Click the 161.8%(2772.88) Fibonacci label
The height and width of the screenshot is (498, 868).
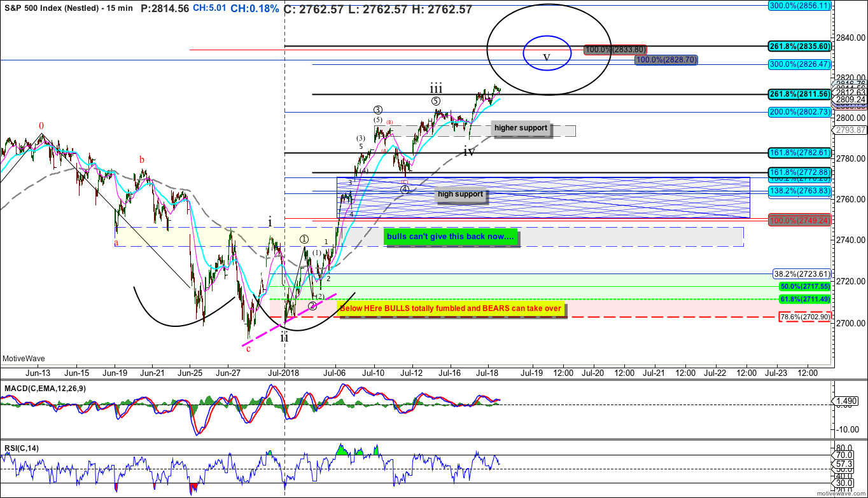[x=800, y=172]
